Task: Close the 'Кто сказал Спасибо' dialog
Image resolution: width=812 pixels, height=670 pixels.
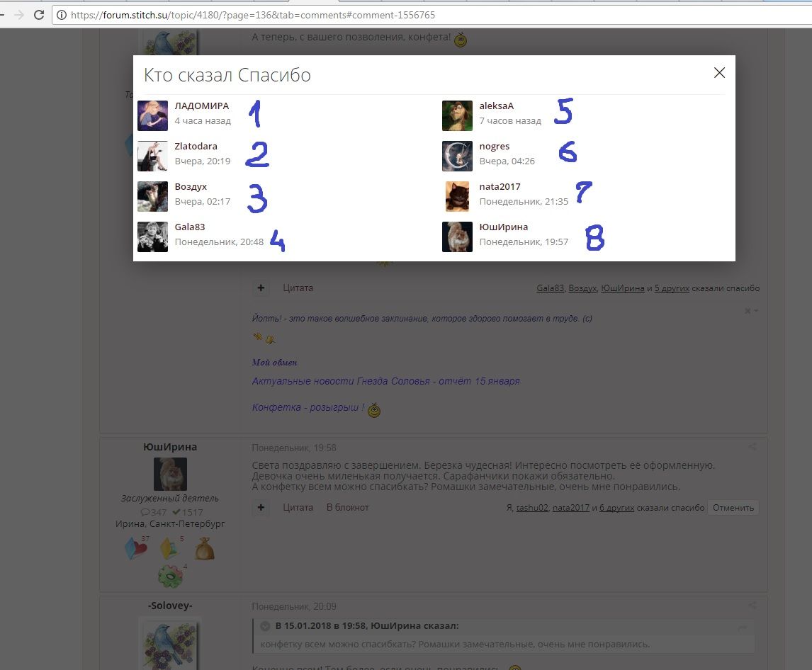Action: [719, 73]
